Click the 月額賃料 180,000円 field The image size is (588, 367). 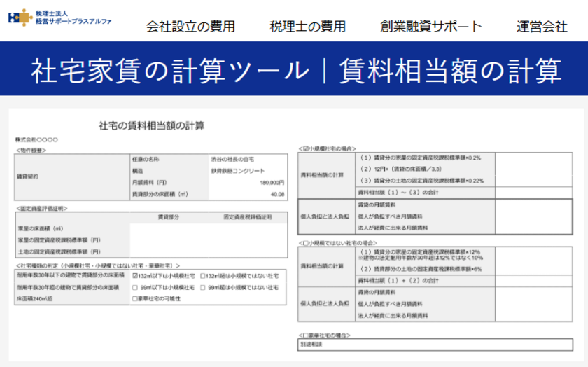click(248, 182)
